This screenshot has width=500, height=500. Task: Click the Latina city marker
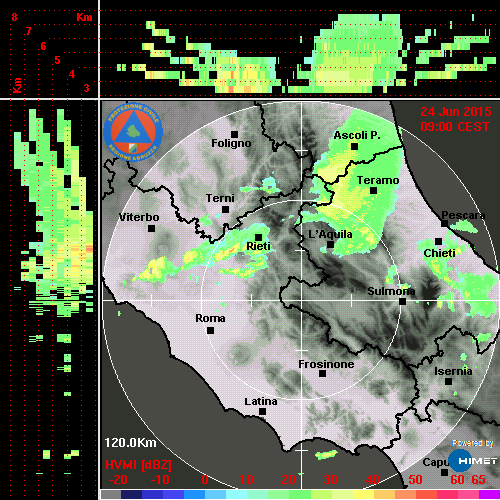[263, 412]
